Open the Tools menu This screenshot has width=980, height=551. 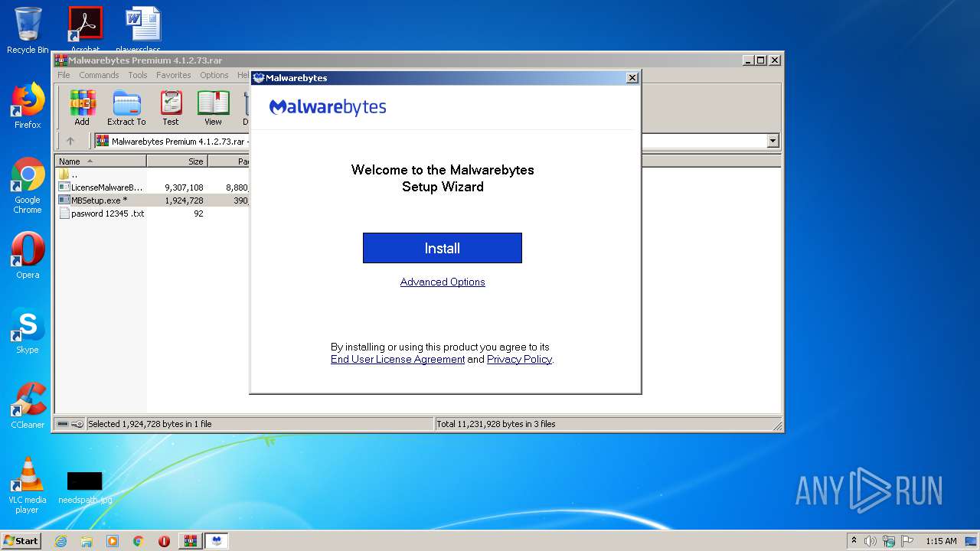coord(138,75)
